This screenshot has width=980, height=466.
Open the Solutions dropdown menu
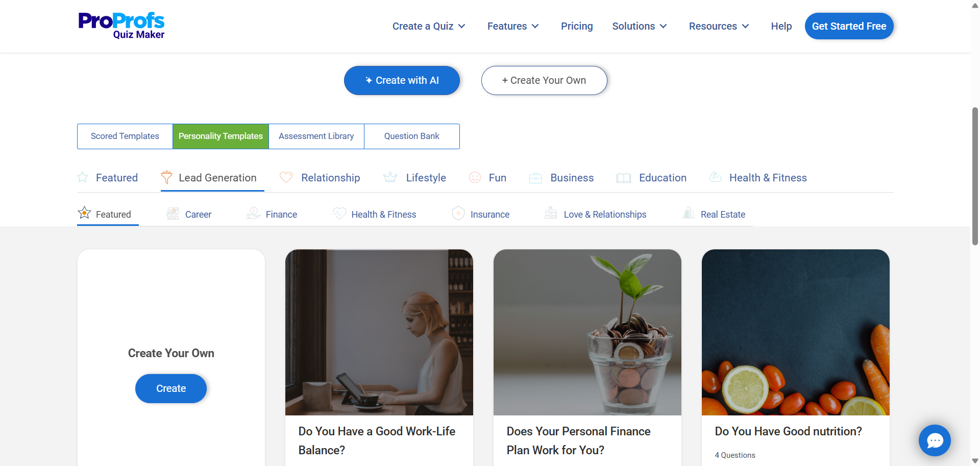pyautogui.click(x=640, y=26)
